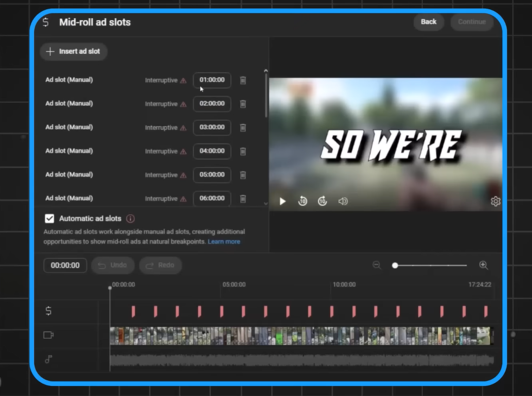The height and width of the screenshot is (396, 532).
Task: Click the Interruptive warning icon for 04:00:00 slot
Action: (183, 152)
